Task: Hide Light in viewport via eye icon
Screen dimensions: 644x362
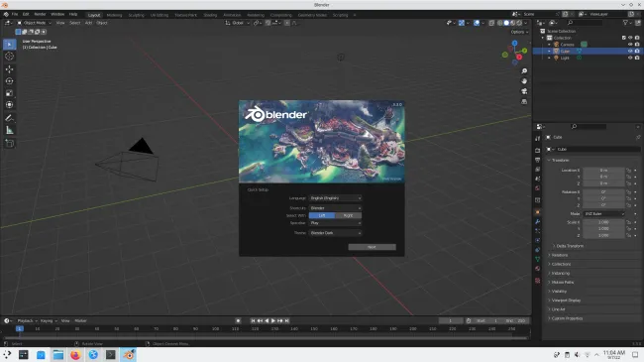Action: 630,58
